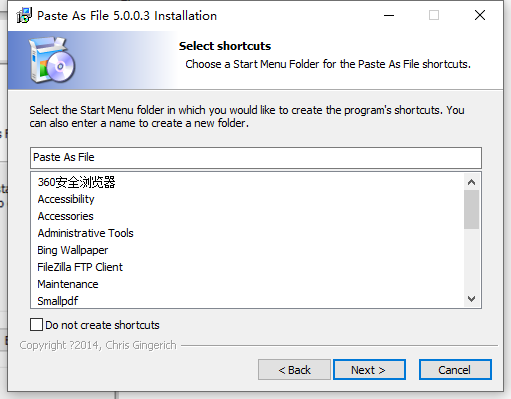
Task: Click scroll up arrow in folder list
Action: click(x=471, y=182)
